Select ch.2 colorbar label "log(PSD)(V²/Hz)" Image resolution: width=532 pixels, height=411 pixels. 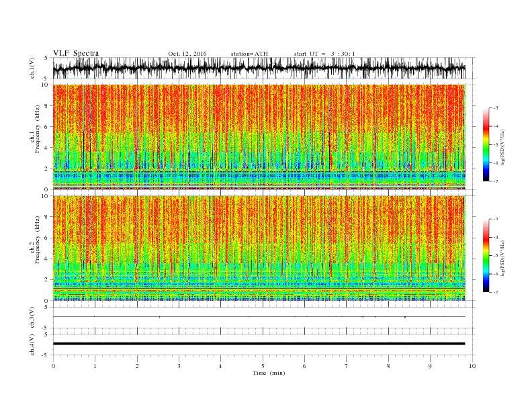(x=502, y=258)
